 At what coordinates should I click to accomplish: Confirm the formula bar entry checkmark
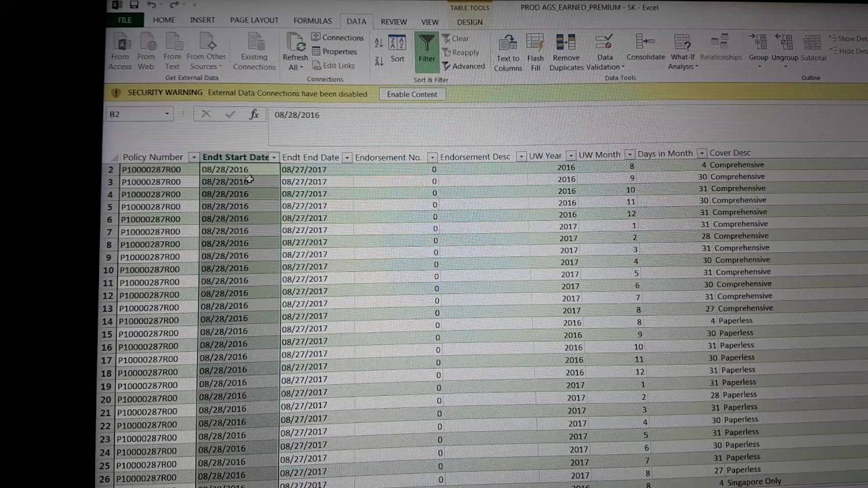[230, 115]
